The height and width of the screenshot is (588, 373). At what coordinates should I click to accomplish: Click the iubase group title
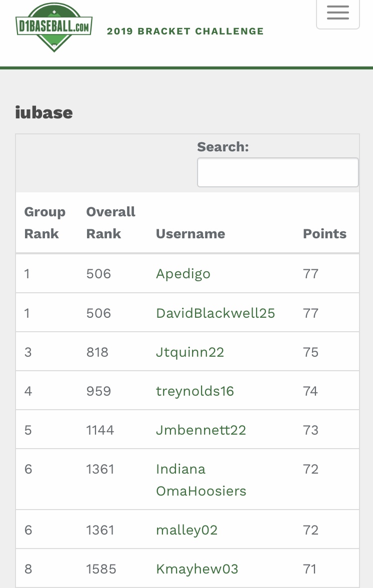[x=44, y=112]
